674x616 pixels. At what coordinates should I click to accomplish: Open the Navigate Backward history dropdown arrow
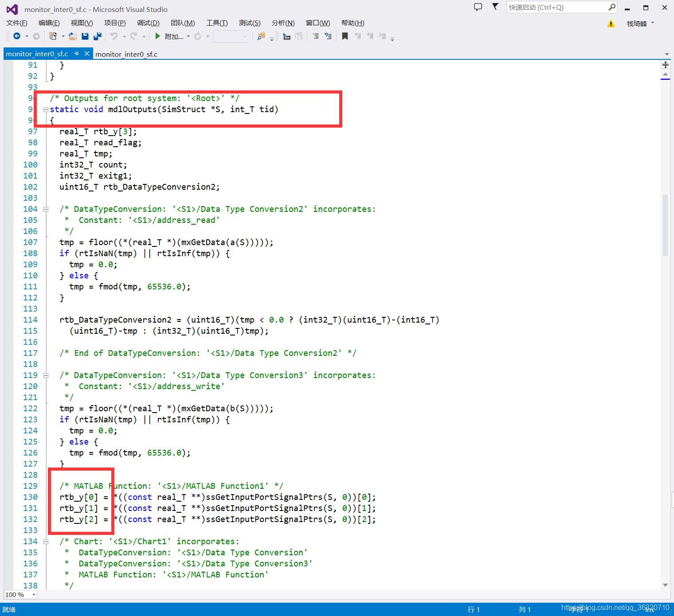pos(27,36)
